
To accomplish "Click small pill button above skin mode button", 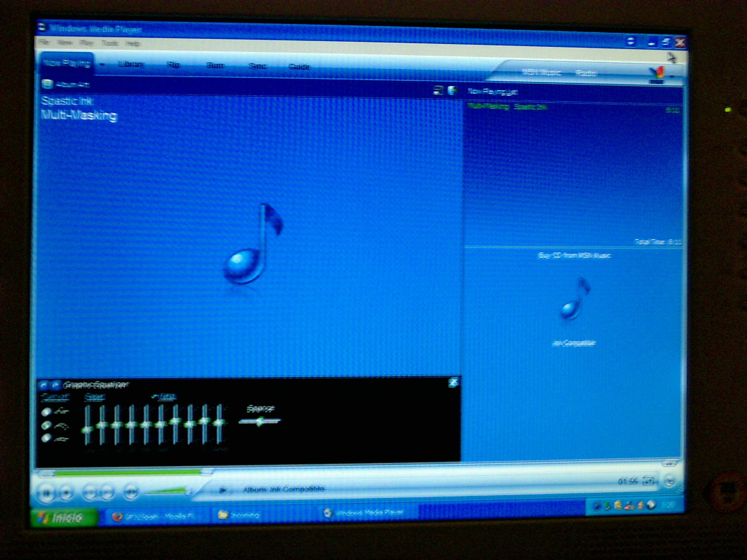I will pos(669,463).
